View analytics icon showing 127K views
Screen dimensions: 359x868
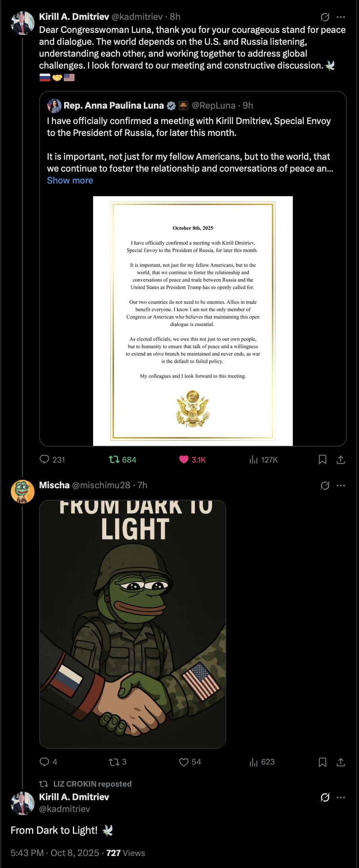(254, 459)
